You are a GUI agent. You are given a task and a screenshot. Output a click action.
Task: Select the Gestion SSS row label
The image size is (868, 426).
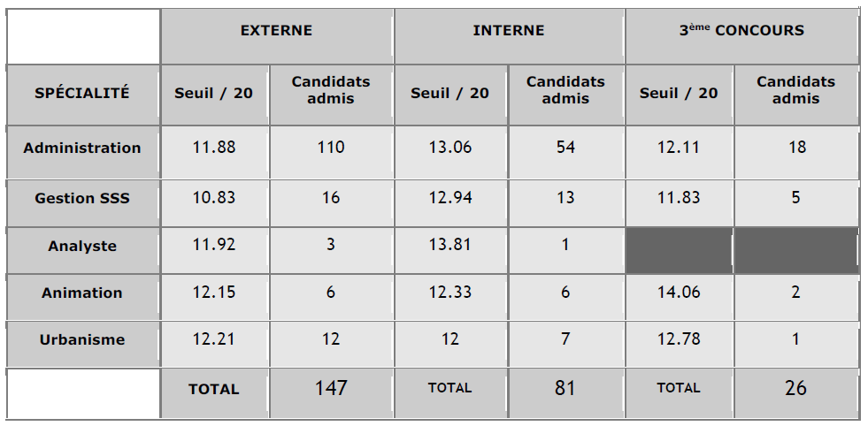[82, 198]
